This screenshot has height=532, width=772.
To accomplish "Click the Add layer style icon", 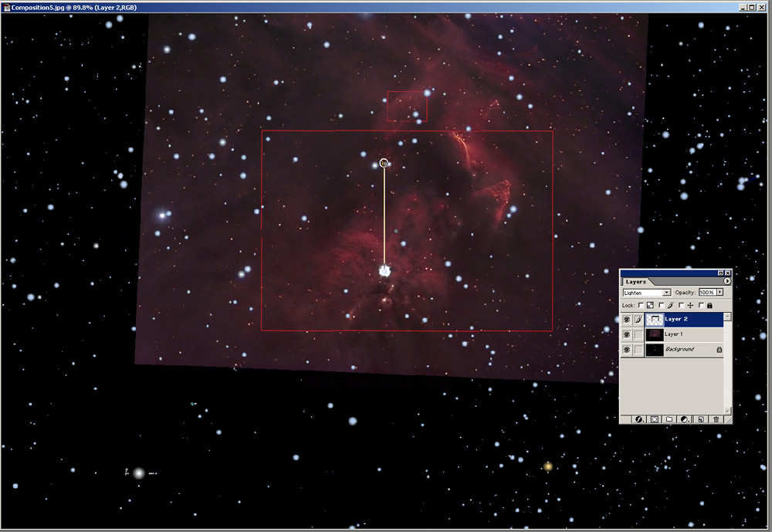I will 639,419.
